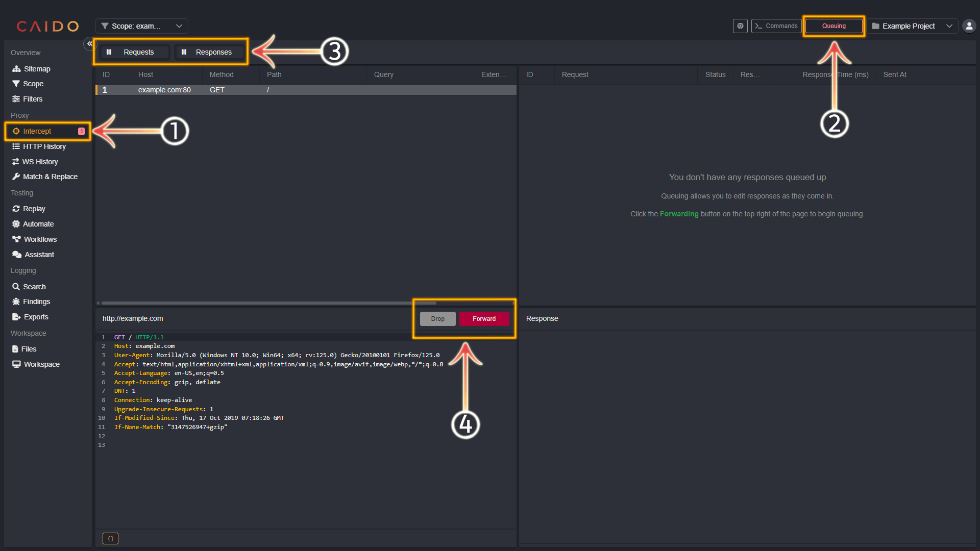Navigate to Match & Replace panel

49,176
